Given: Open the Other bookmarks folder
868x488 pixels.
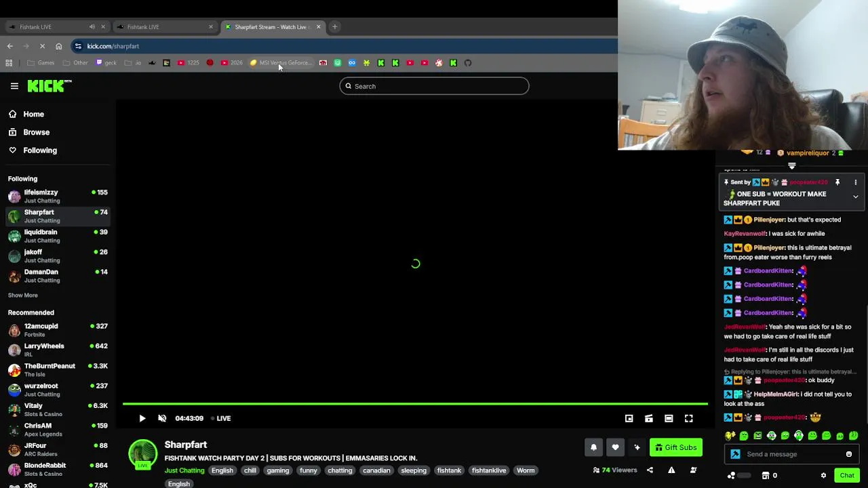Looking at the screenshot, I should [x=75, y=63].
